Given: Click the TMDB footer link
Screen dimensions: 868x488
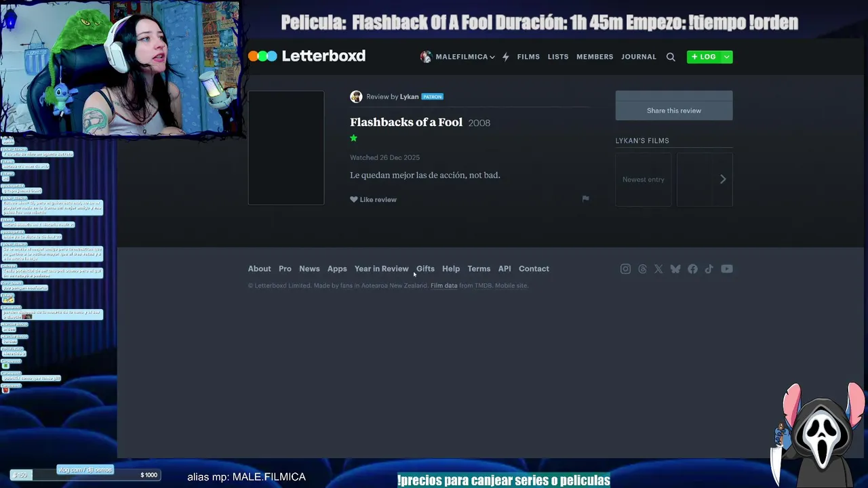Looking at the screenshot, I should (483, 286).
